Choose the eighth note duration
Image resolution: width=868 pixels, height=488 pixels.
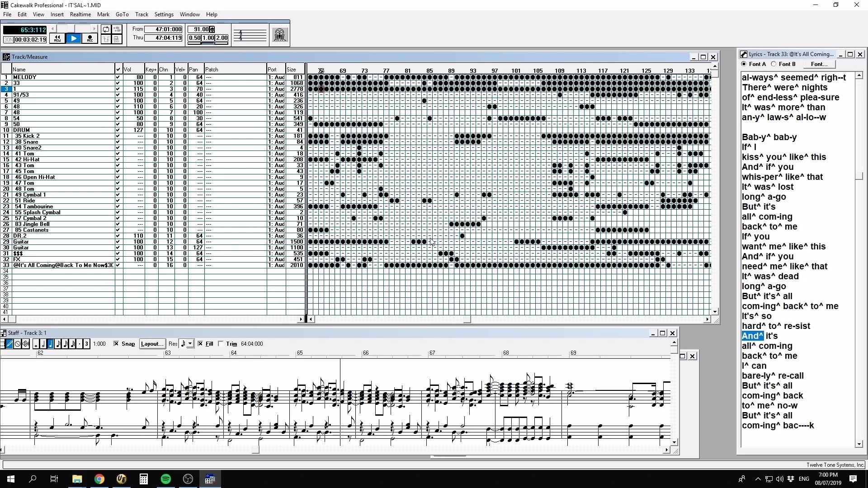coord(58,344)
